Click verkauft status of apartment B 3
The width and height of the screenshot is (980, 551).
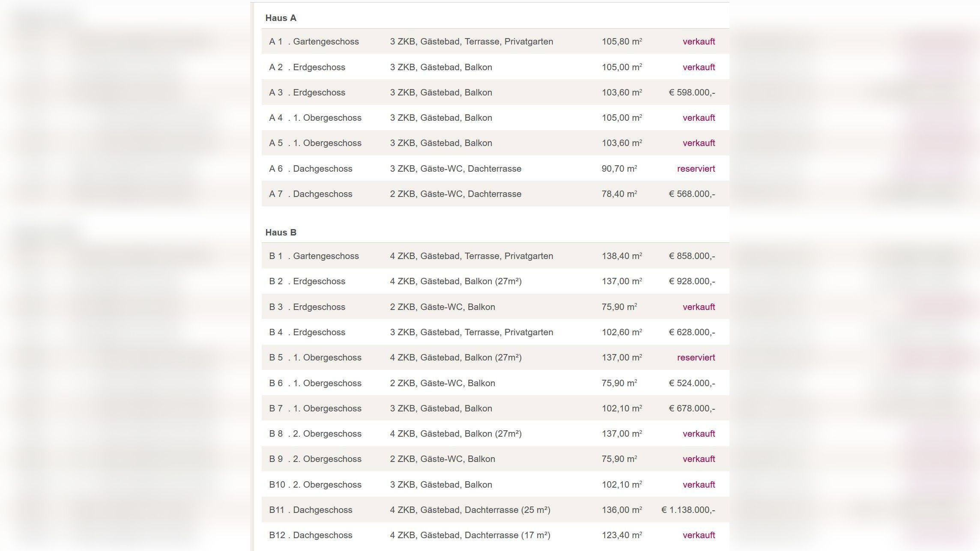click(699, 307)
